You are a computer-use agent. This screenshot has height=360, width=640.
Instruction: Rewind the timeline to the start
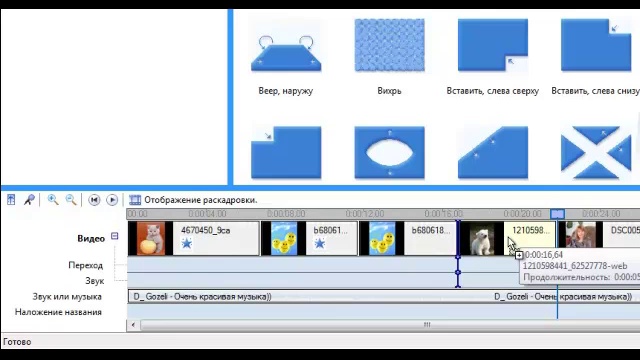coord(94,200)
